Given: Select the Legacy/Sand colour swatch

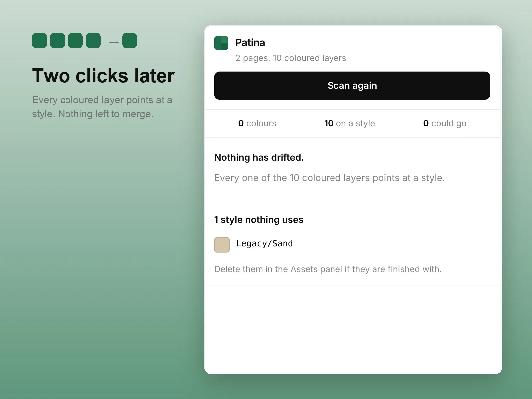Looking at the screenshot, I should (x=222, y=245).
